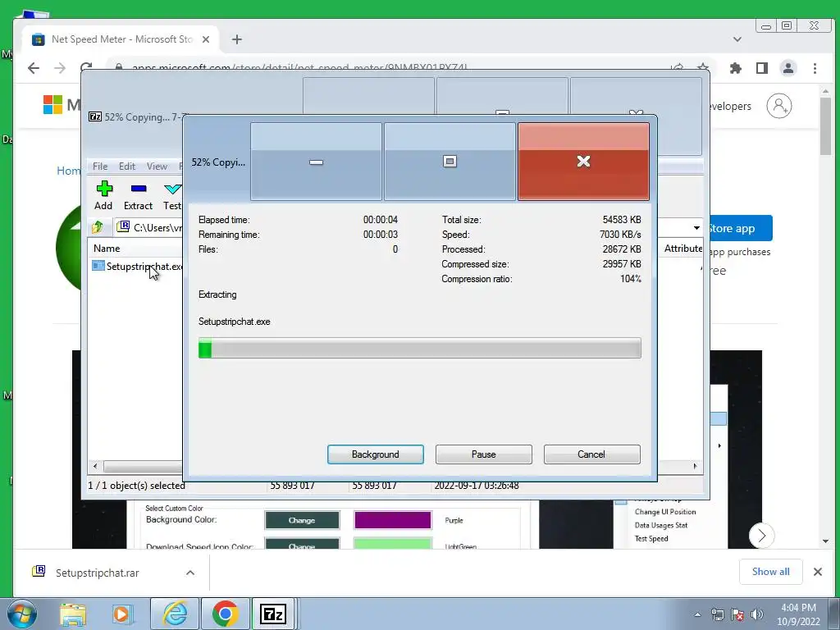Click Chrome back navigation arrow
Screen dimensions: 840x630
[33, 68]
